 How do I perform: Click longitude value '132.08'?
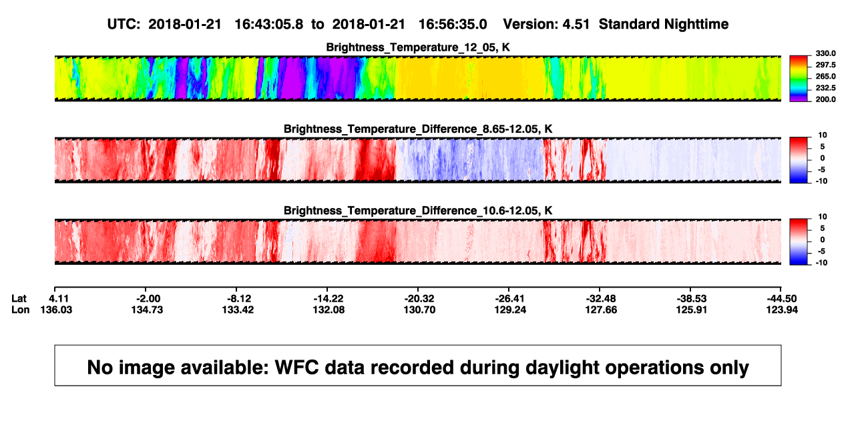click(x=329, y=310)
